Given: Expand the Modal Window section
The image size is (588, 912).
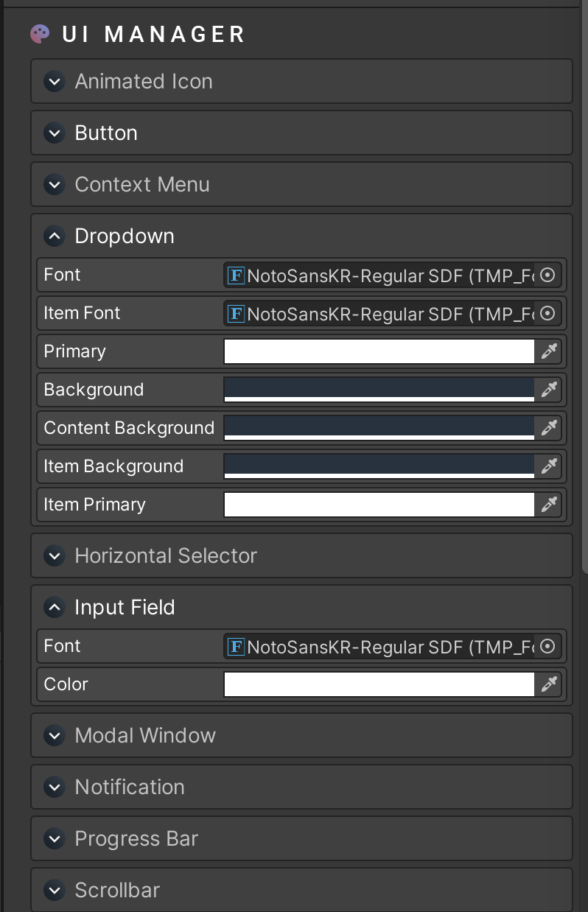Looking at the screenshot, I should tap(55, 735).
